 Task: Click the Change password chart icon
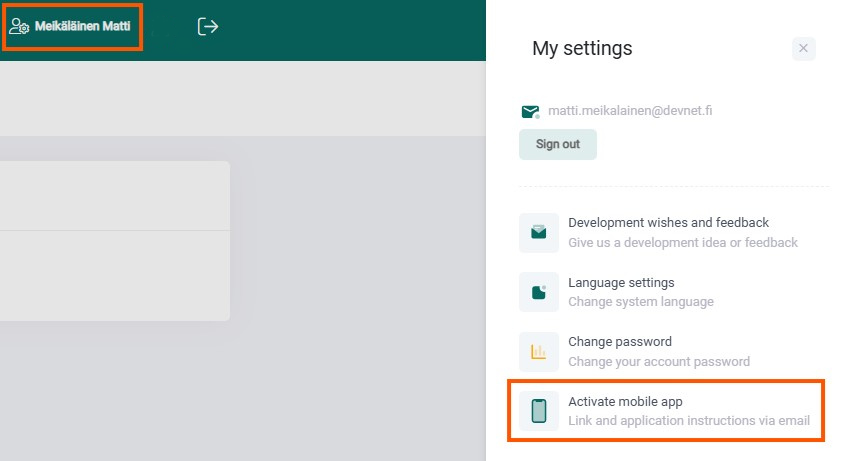pos(539,352)
